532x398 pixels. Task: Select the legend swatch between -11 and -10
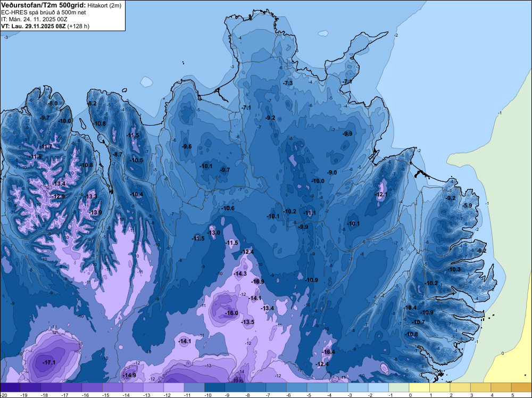(194, 387)
